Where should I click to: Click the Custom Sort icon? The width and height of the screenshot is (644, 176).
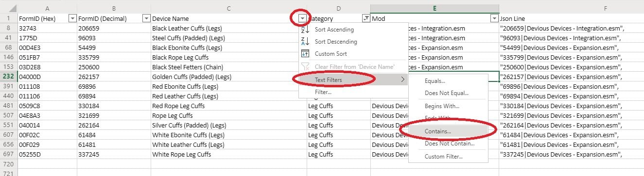click(x=305, y=54)
